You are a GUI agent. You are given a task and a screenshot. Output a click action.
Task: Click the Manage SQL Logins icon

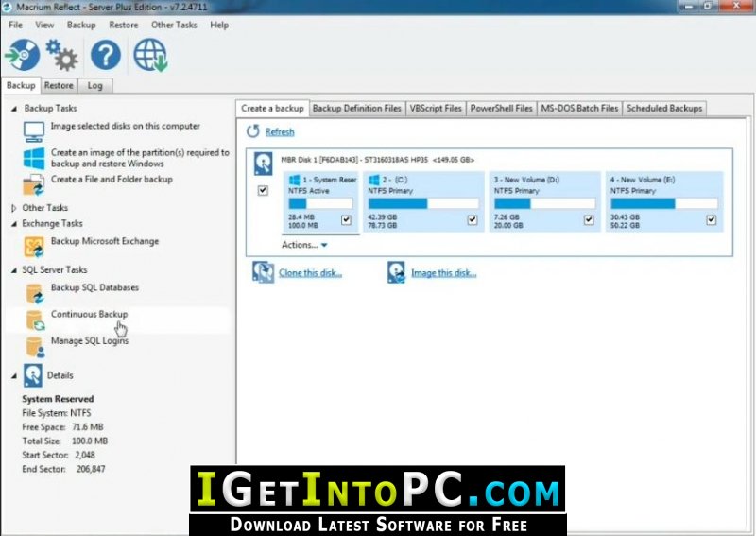tap(34, 347)
